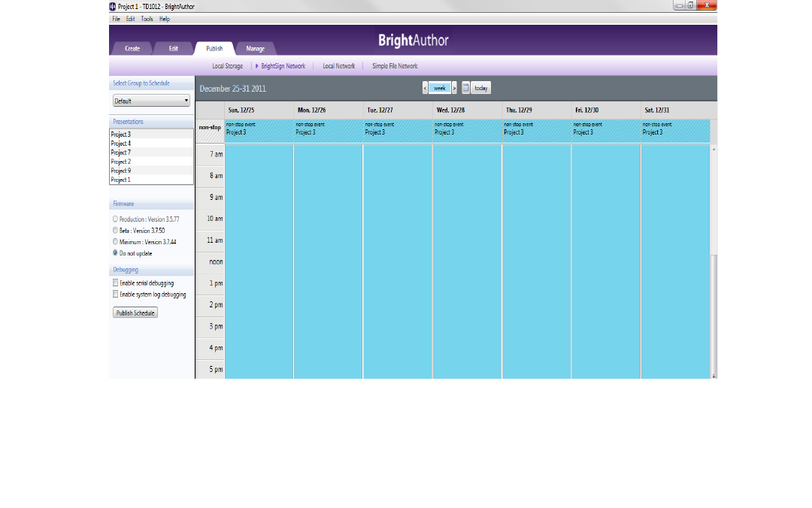This screenshot has height=508, width=812.
Task: Switch to the Manage tab
Action: 256,48
